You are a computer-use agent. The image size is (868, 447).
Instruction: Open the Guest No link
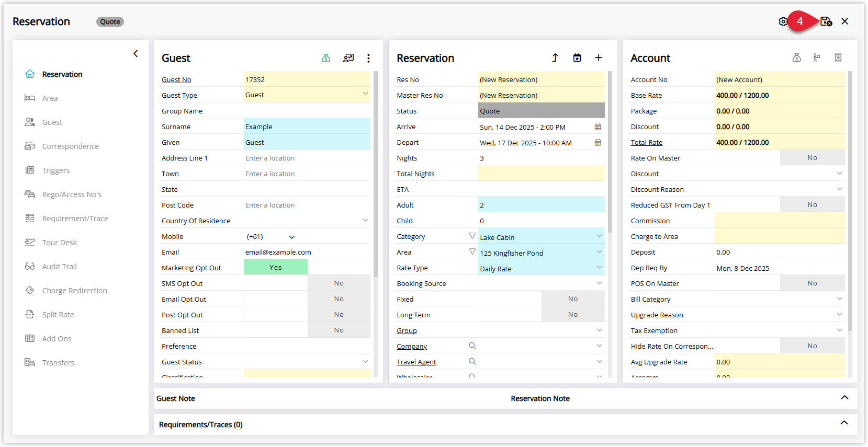point(176,79)
